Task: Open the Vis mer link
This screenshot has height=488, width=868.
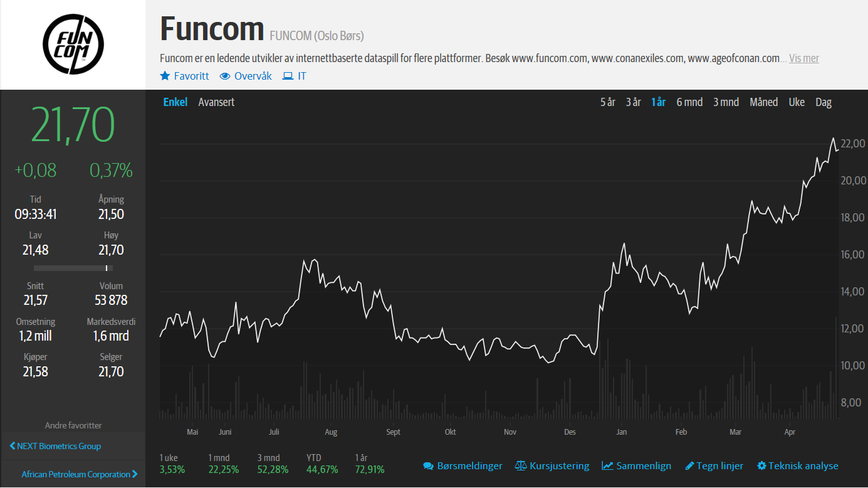Action: [804, 58]
